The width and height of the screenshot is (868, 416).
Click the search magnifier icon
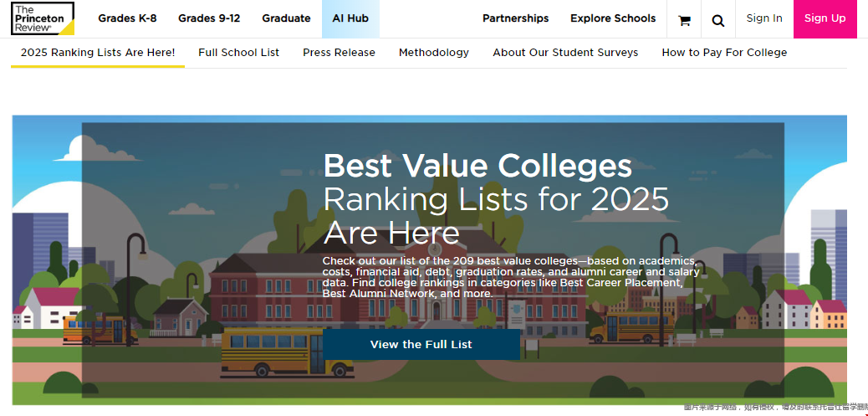click(x=718, y=20)
